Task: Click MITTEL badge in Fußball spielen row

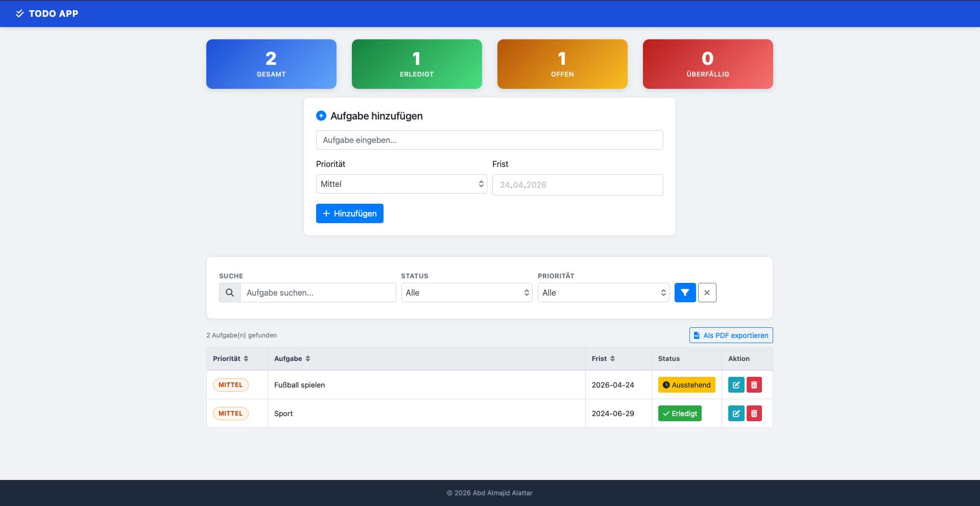Action: pyautogui.click(x=231, y=385)
